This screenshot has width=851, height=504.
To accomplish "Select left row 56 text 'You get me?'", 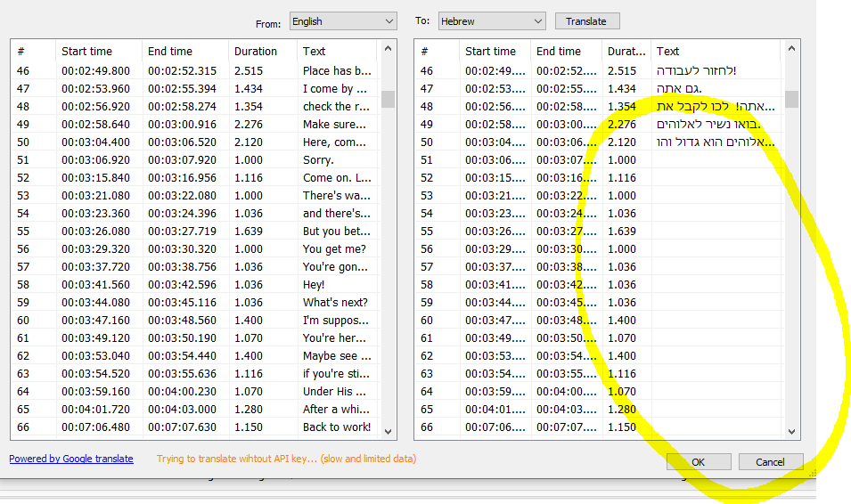I will tap(334, 249).
